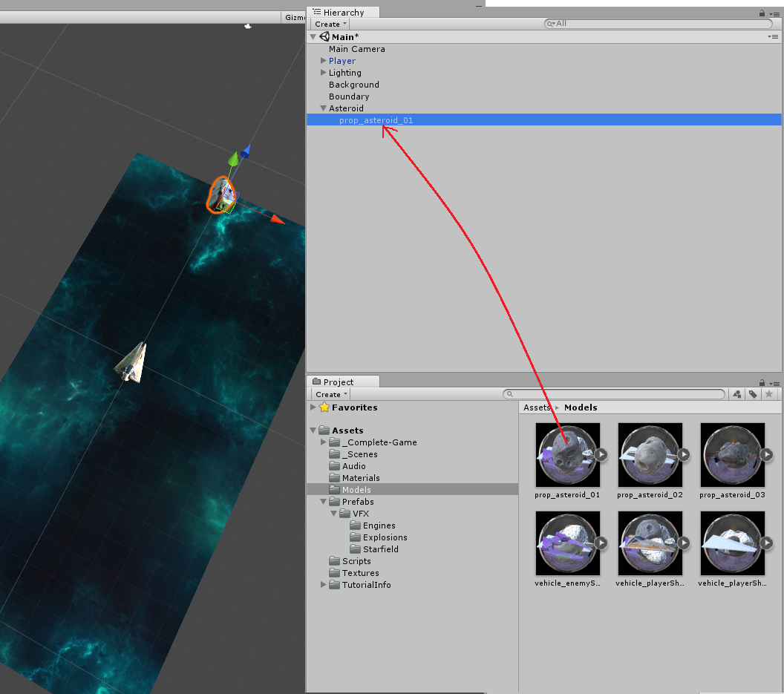Click the Create button in the Project panel

pyautogui.click(x=329, y=394)
